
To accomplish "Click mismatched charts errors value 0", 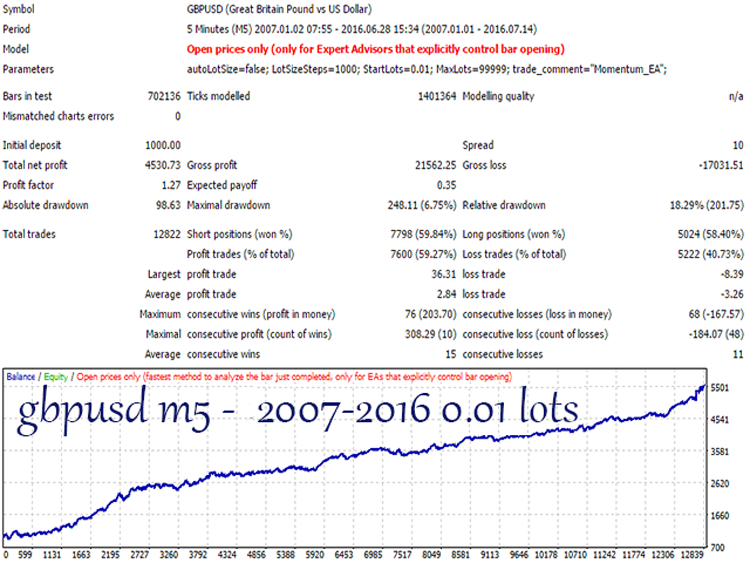I will (x=177, y=116).
